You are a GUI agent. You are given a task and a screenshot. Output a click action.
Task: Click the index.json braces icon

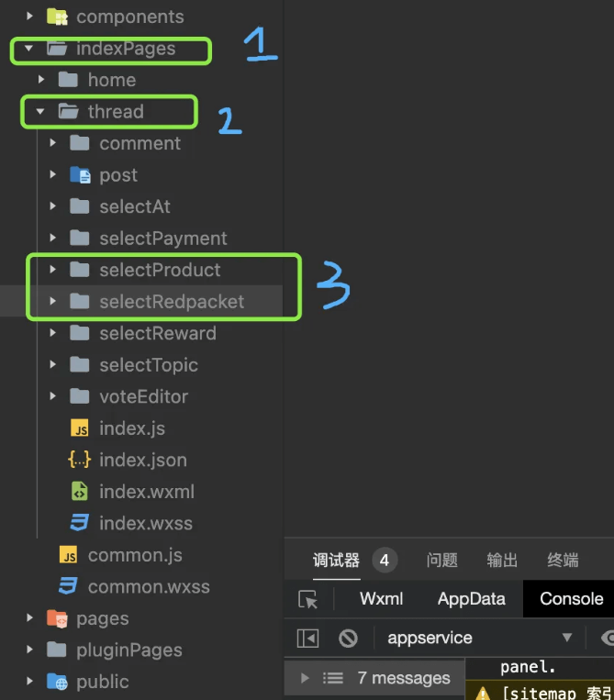pos(80,460)
